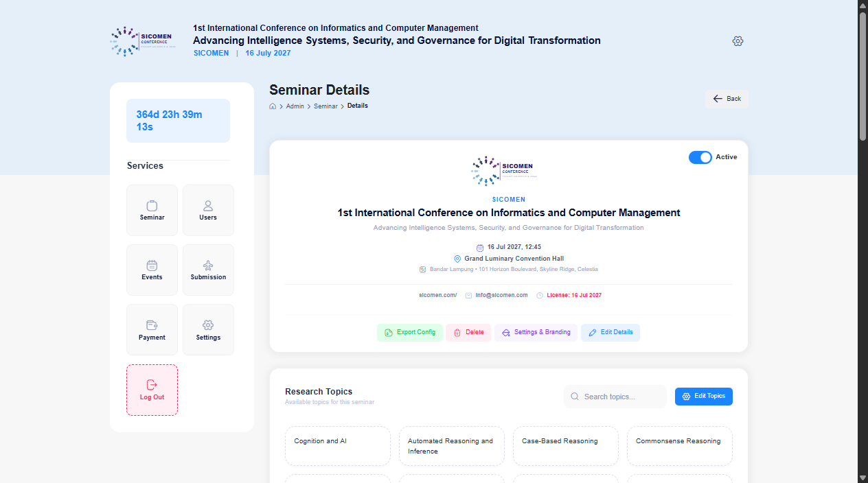Viewport: 868px width, 483px height.
Task: Click the Back button
Action: click(727, 99)
